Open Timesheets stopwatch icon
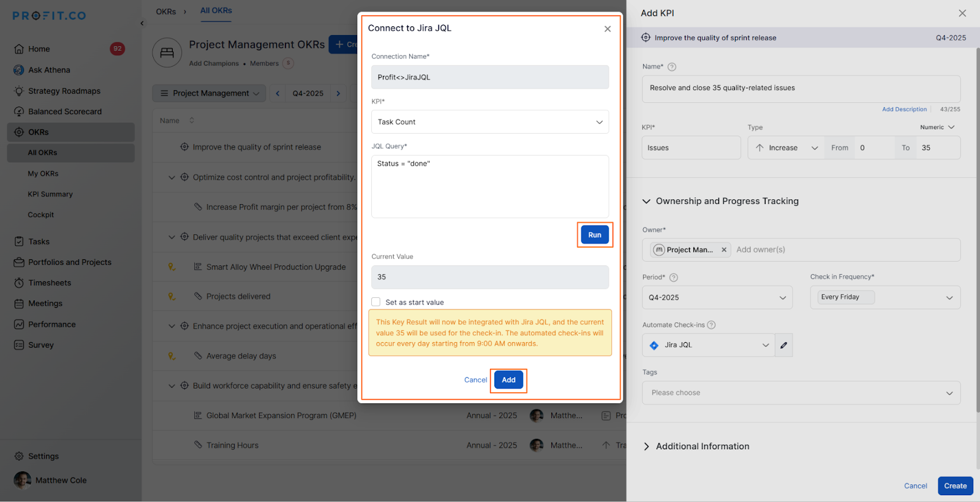980x502 pixels. pos(19,283)
